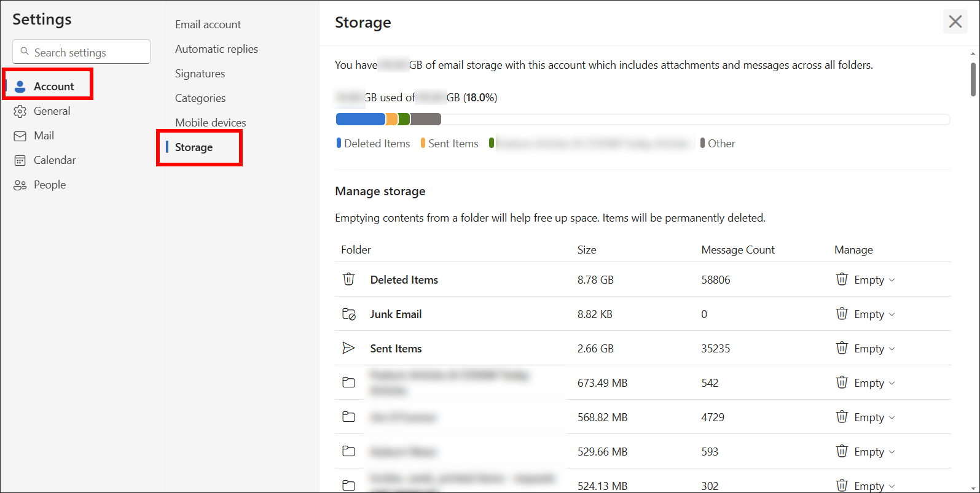Click the Empty trash icon for Deleted Items
Screen dimensions: 980x493
pos(842,279)
